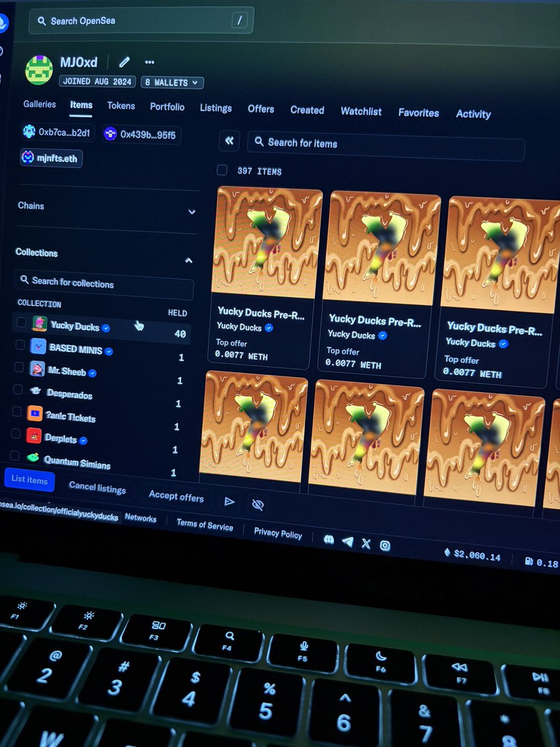
Task: Switch to the Galleries tab
Action: [x=40, y=104]
